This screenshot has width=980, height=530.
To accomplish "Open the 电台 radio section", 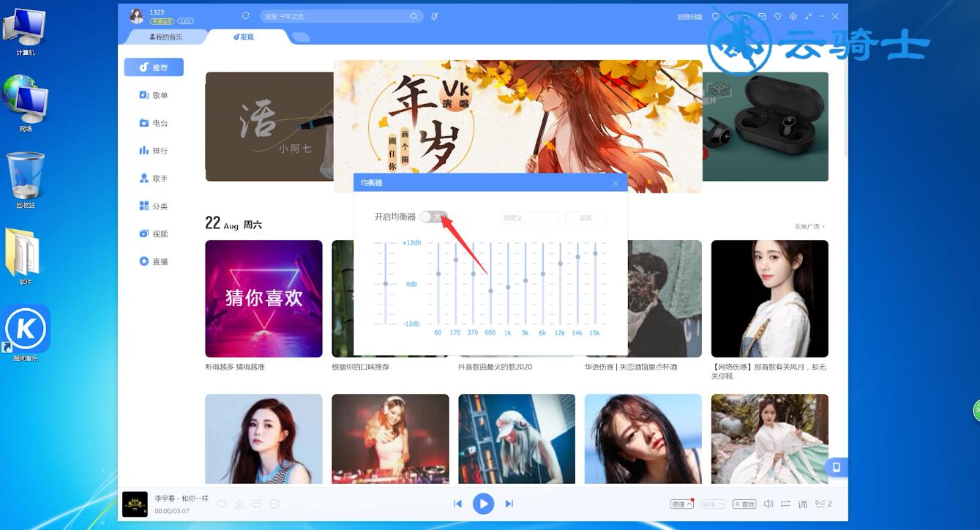I will coord(154,123).
